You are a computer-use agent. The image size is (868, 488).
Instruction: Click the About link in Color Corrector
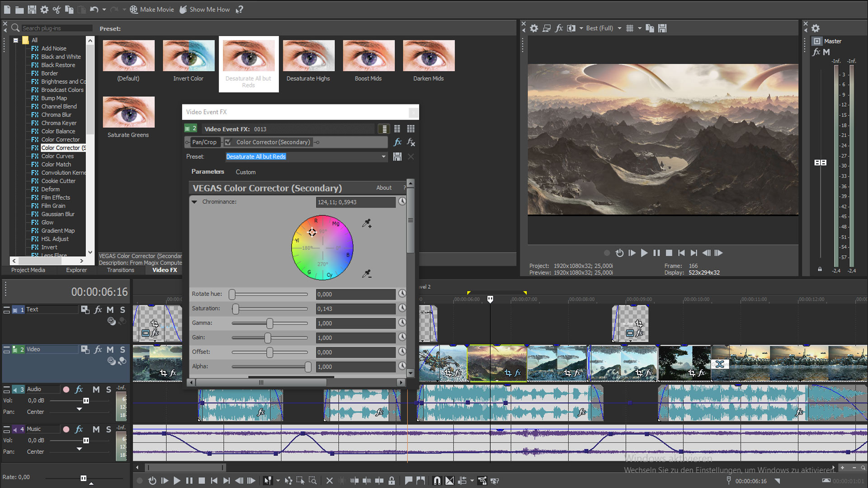(x=384, y=188)
